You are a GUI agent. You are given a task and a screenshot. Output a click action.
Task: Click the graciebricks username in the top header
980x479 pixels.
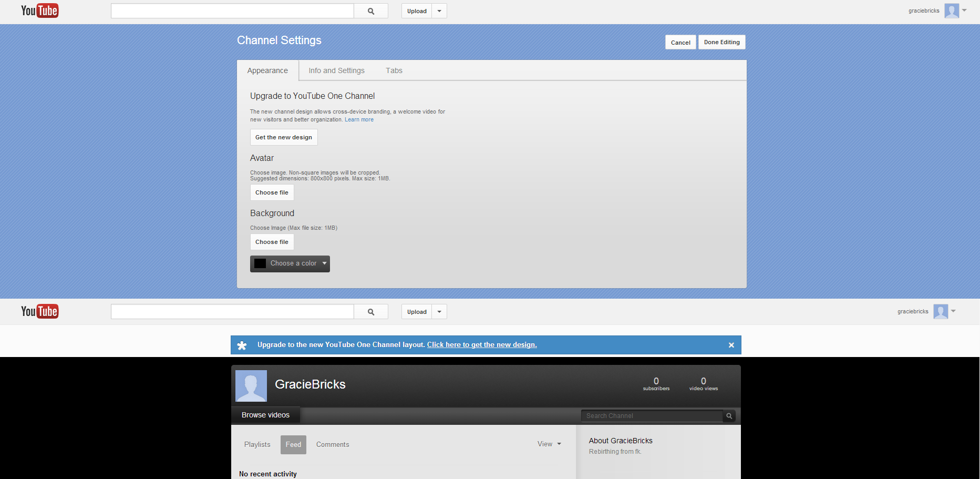[924, 11]
